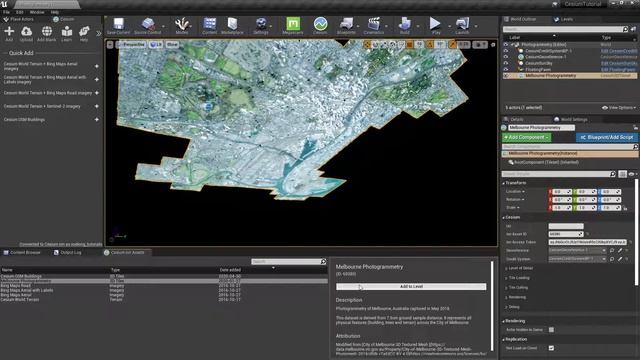
Task: Open the Settings toolbar icon
Action: tap(261, 26)
